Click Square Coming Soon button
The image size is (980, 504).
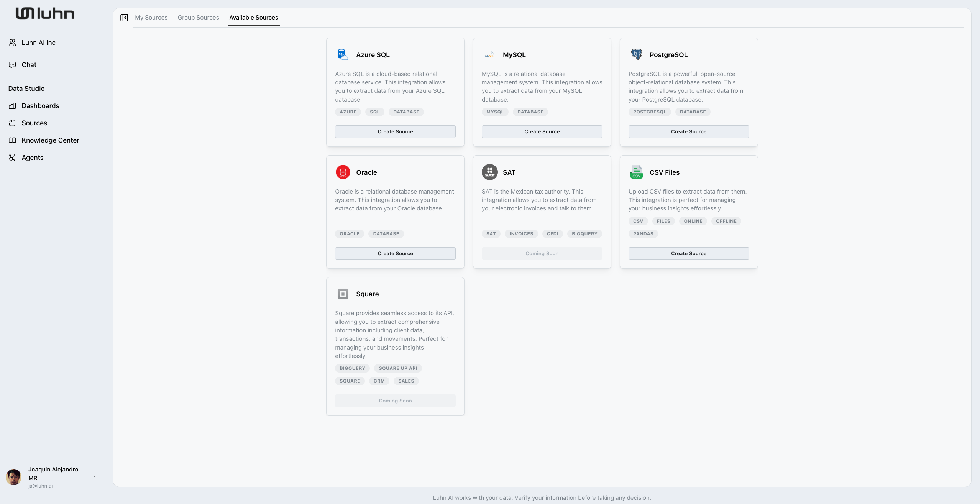(x=395, y=401)
